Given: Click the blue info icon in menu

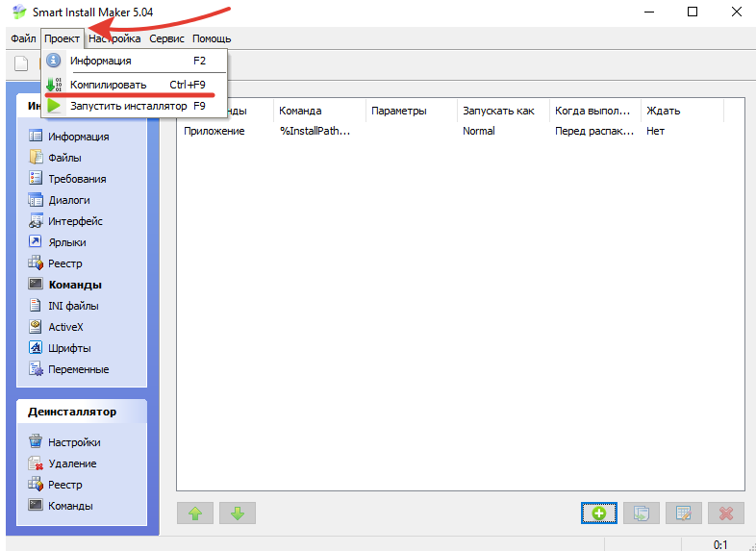Looking at the screenshot, I should click(x=53, y=61).
